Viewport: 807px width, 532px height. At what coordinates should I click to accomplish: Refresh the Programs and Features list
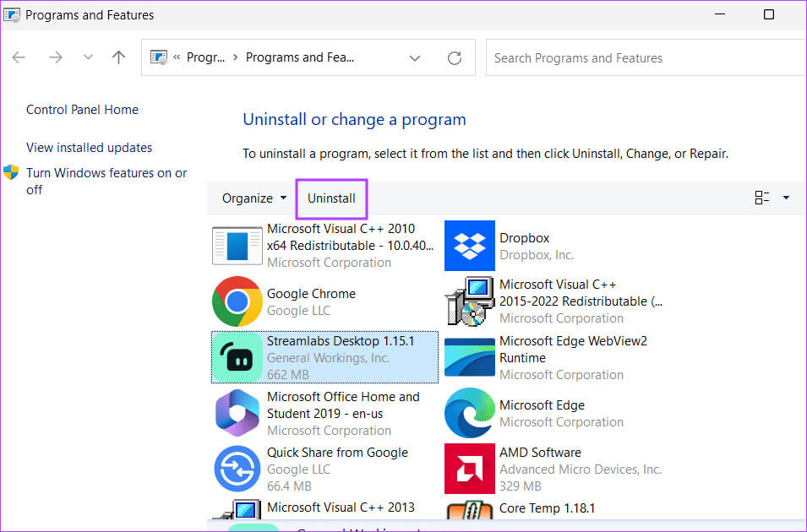tap(455, 58)
